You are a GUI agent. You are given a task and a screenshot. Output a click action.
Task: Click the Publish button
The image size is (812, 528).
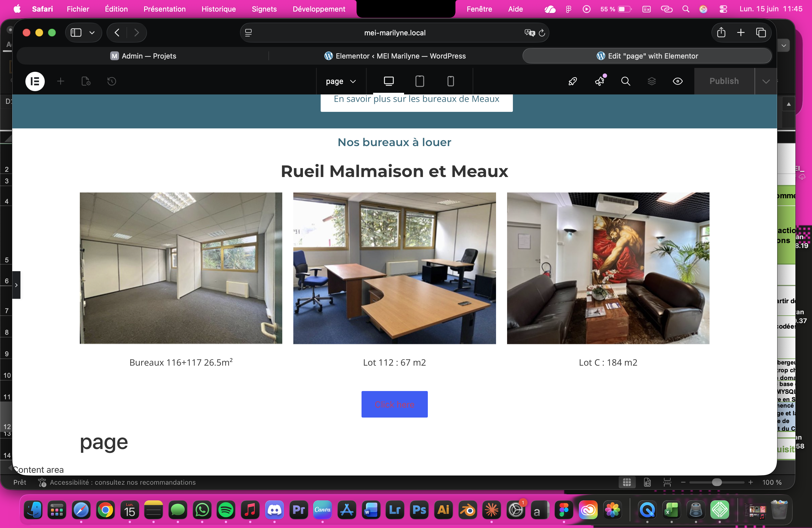724,81
